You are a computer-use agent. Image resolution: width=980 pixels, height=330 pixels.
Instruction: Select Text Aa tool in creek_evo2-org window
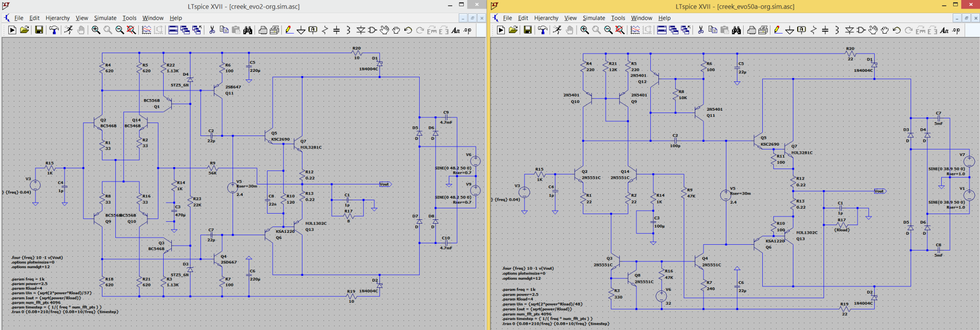[456, 30]
